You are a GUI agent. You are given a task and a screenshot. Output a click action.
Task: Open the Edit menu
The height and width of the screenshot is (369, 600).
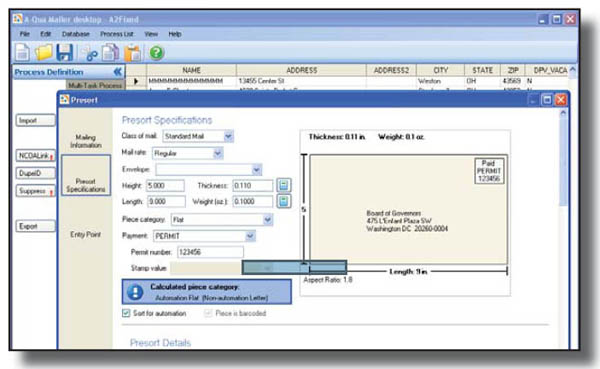click(46, 34)
